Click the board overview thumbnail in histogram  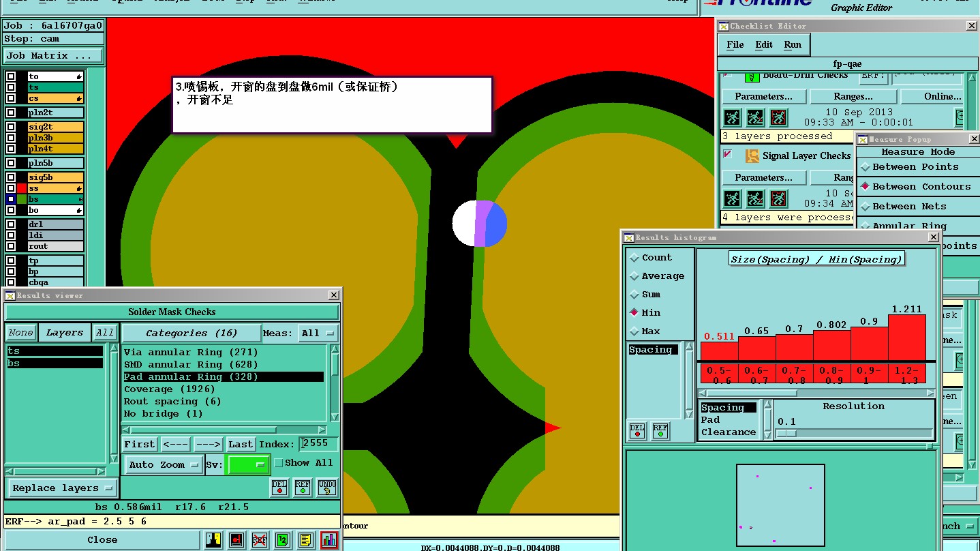(x=780, y=505)
